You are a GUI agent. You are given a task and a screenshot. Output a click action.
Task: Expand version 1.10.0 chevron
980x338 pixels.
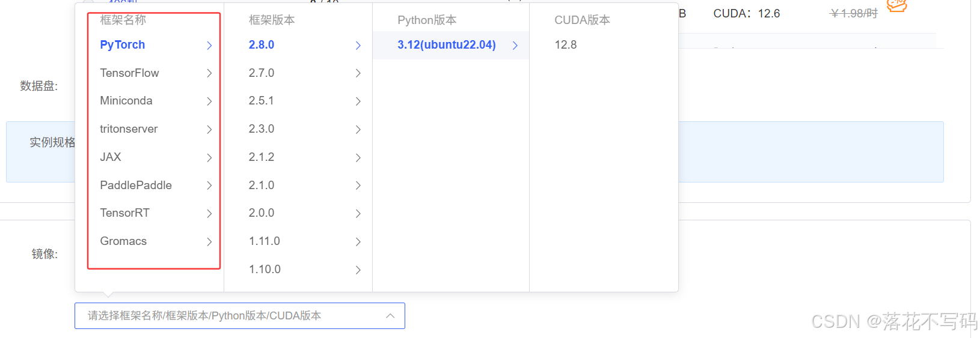click(x=358, y=270)
